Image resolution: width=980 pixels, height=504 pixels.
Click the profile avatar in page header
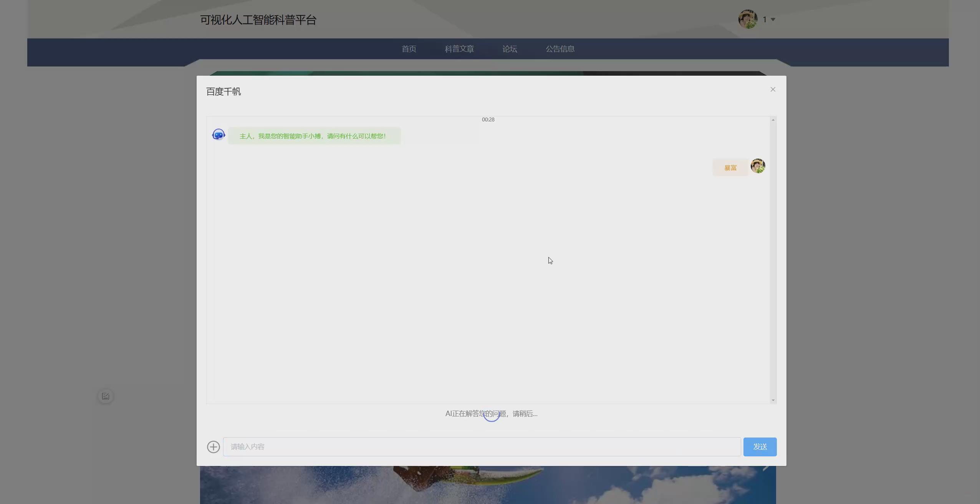coord(747,19)
